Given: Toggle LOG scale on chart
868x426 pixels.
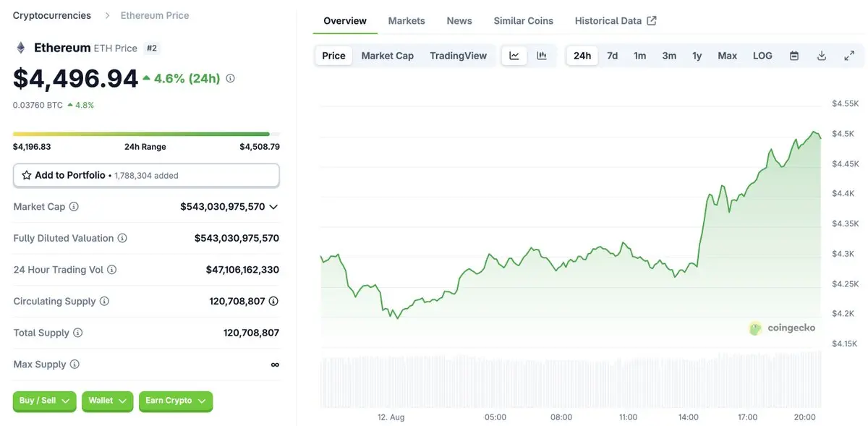Looking at the screenshot, I should (763, 56).
